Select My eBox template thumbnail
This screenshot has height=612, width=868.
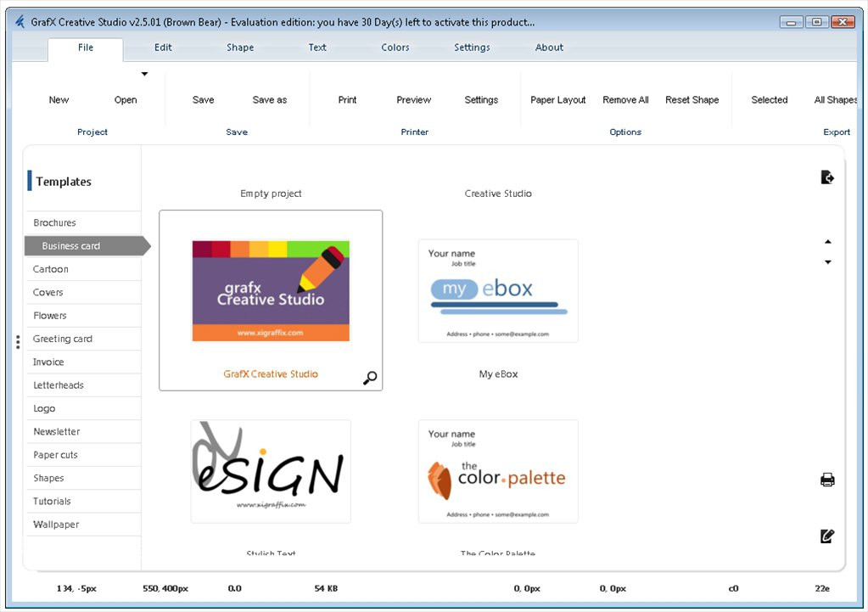(x=498, y=291)
